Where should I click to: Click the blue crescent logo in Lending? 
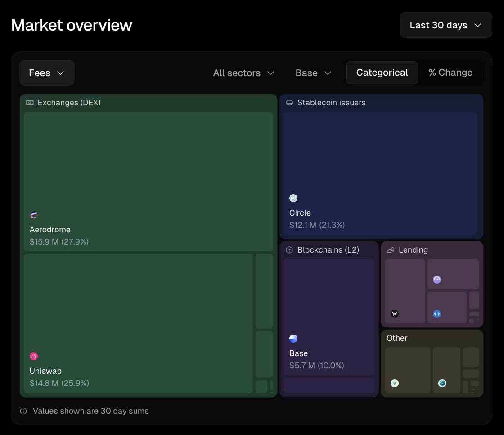tap(437, 314)
